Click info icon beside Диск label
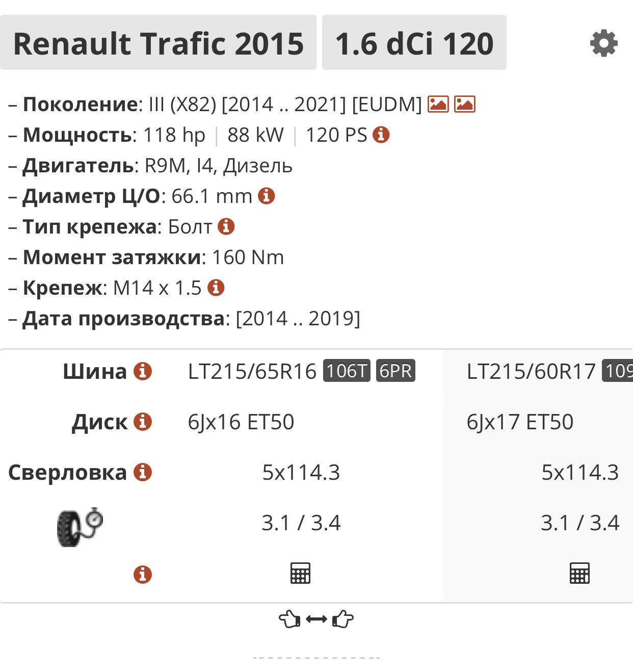 [143, 422]
